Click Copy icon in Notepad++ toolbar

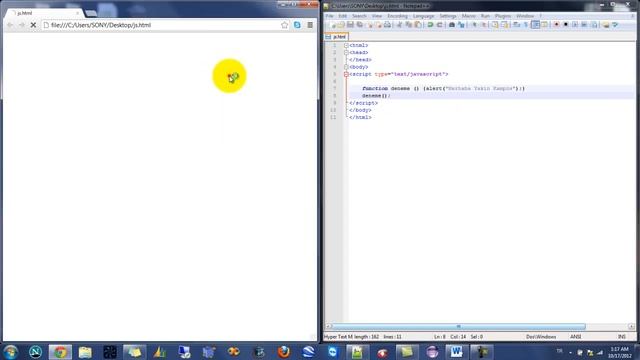(409, 25)
